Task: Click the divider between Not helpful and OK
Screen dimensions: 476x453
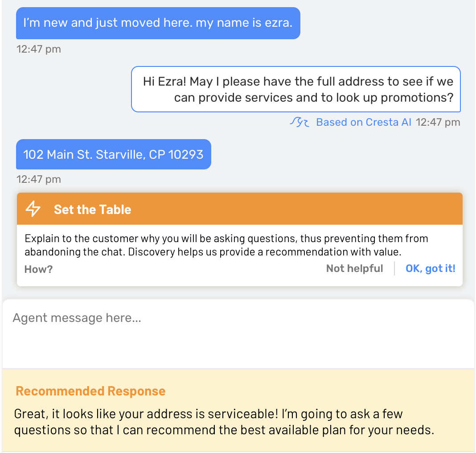Action: [x=394, y=268]
